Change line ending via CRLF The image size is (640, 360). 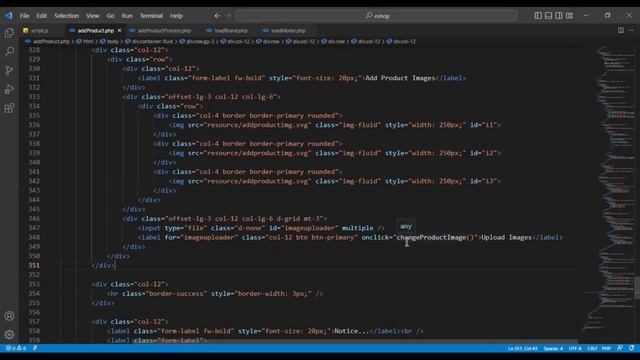pyautogui.click(x=592, y=348)
